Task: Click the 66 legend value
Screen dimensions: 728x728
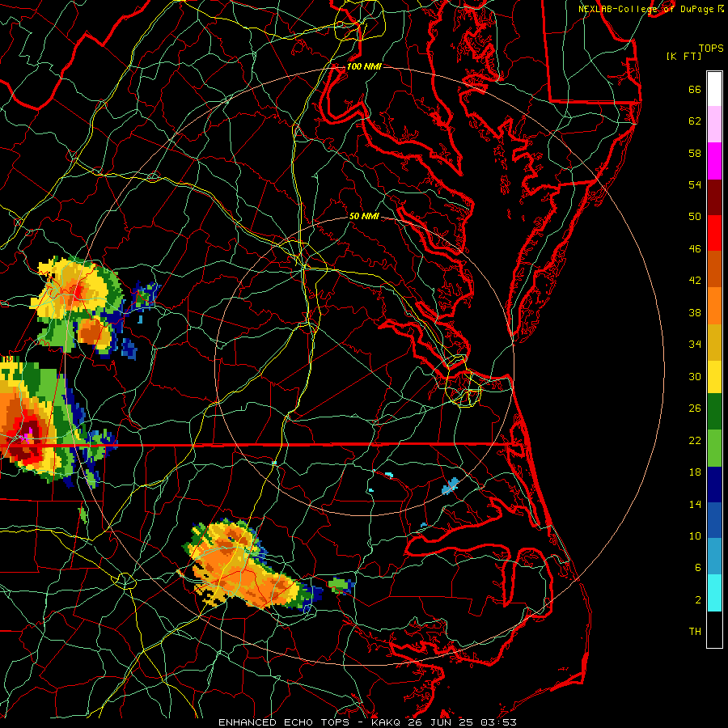Action: coord(695,89)
